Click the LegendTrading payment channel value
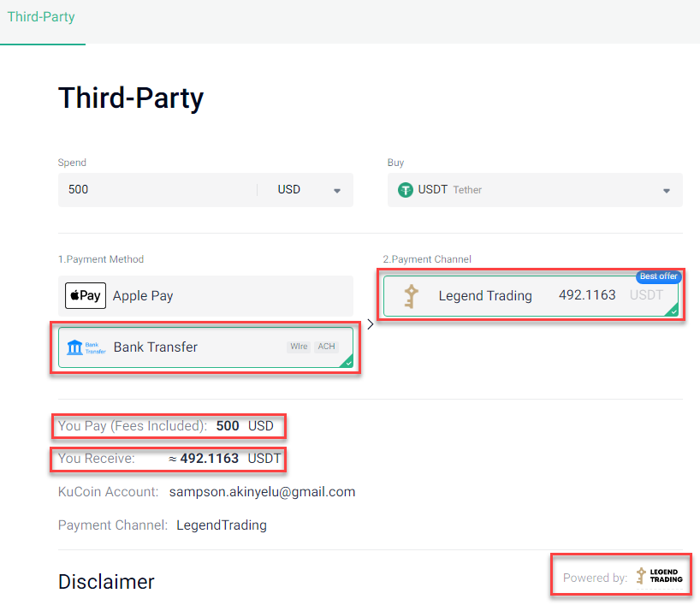The height and width of the screenshot is (605, 700). (222, 525)
